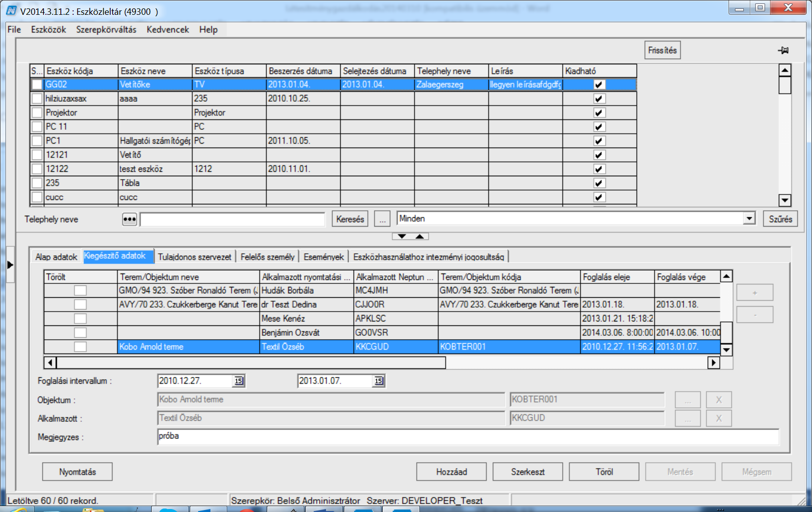Click the Szerkeszt button
This screenshot has width=812, height=512.
(528, 472)
